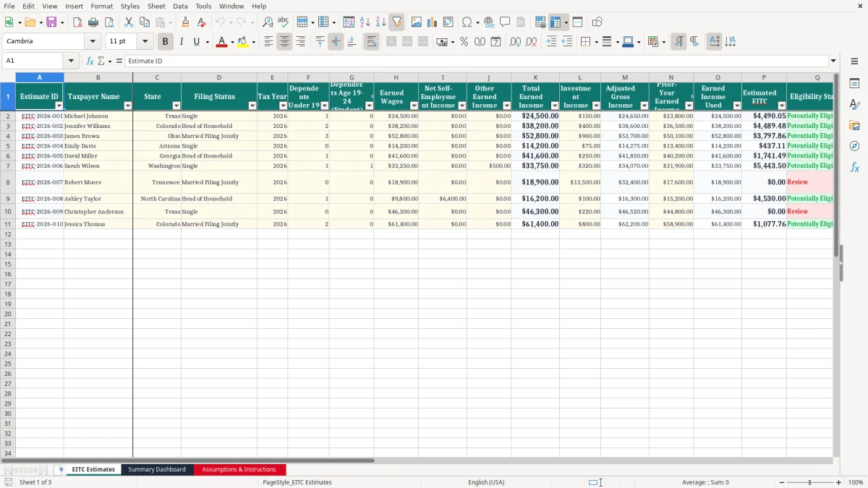The height and width of the screenshot is (488, 868).
Task: Open the Name Box dropdown arrow
Action: coord(71,61)
